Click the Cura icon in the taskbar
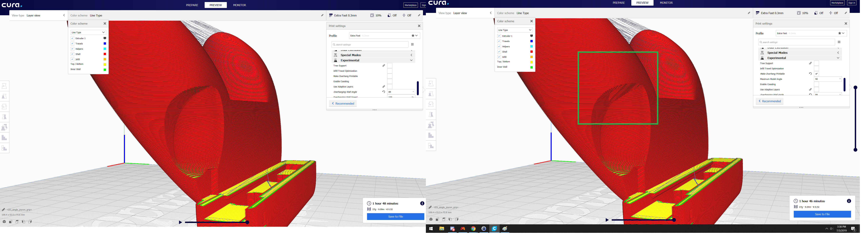This screenshot has height=244, width=868. 494,229
